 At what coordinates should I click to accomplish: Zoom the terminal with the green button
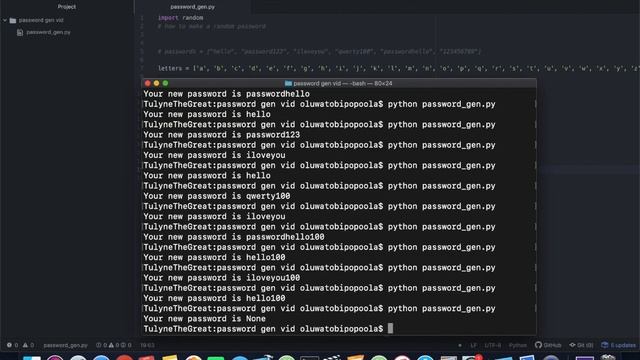tap(165, 83)
